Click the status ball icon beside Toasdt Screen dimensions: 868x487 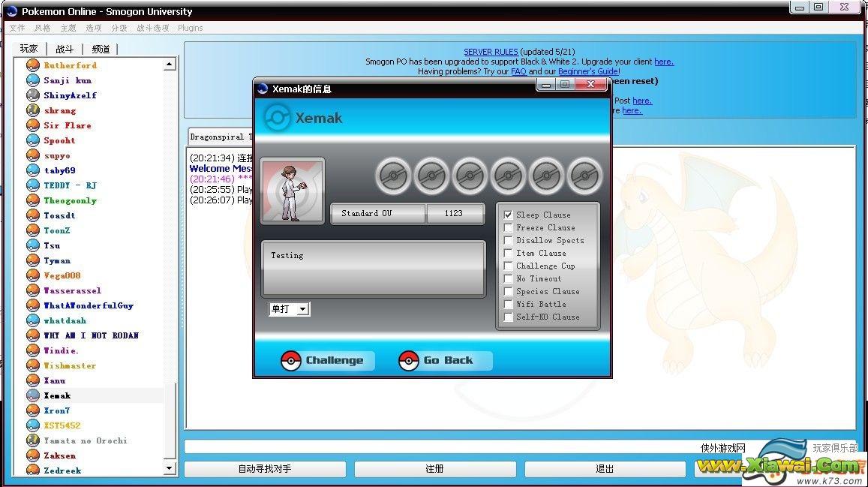coord(33,215)
